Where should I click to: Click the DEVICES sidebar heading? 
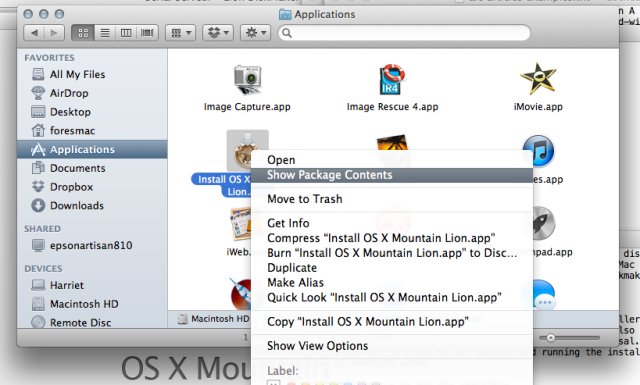(x=43, y=269)
